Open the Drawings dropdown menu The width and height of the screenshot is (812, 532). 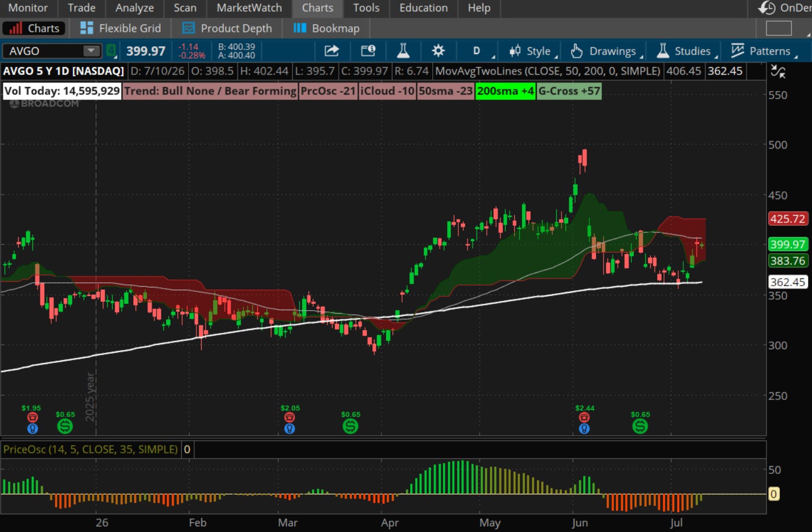tap(607, 51)
